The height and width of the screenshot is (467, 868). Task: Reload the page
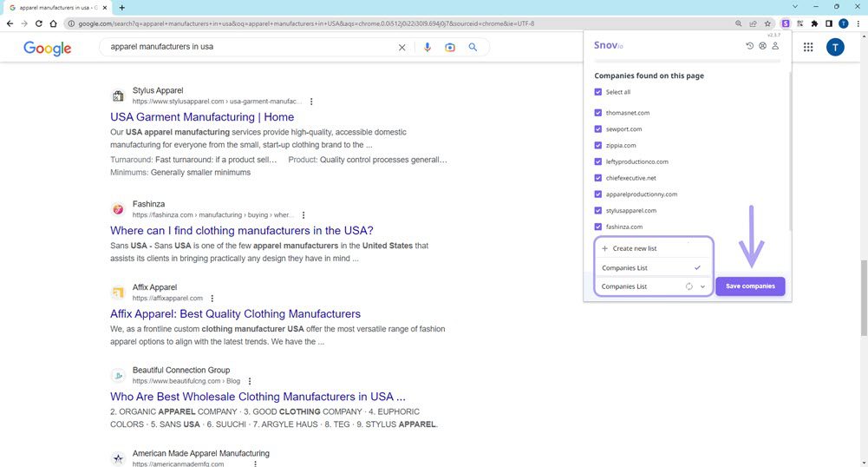[x=39, y=23]
